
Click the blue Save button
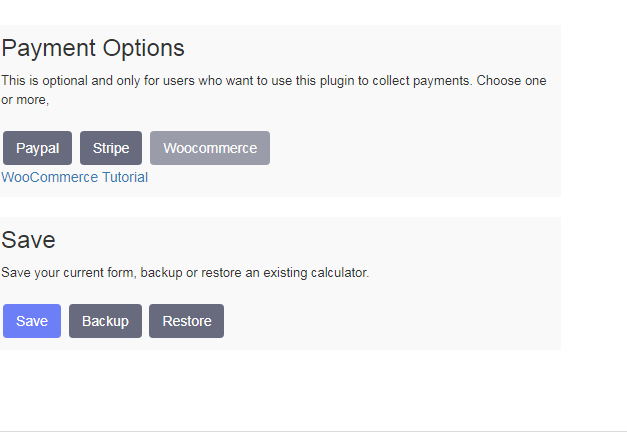[x=32, y=321]
